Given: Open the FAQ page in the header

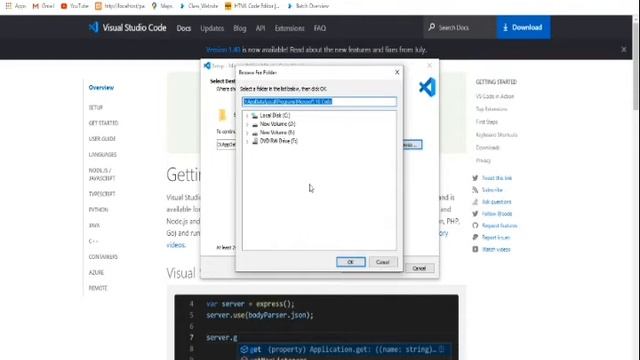Looking at the screenshot, I should pyautogui.click(x=320, y=28).
